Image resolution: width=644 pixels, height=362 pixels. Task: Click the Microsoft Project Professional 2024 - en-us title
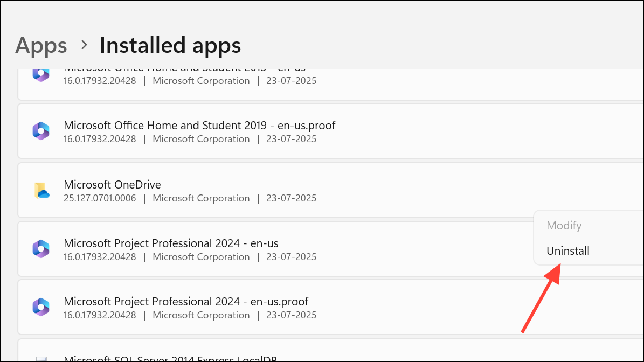(x=171, y=243)
